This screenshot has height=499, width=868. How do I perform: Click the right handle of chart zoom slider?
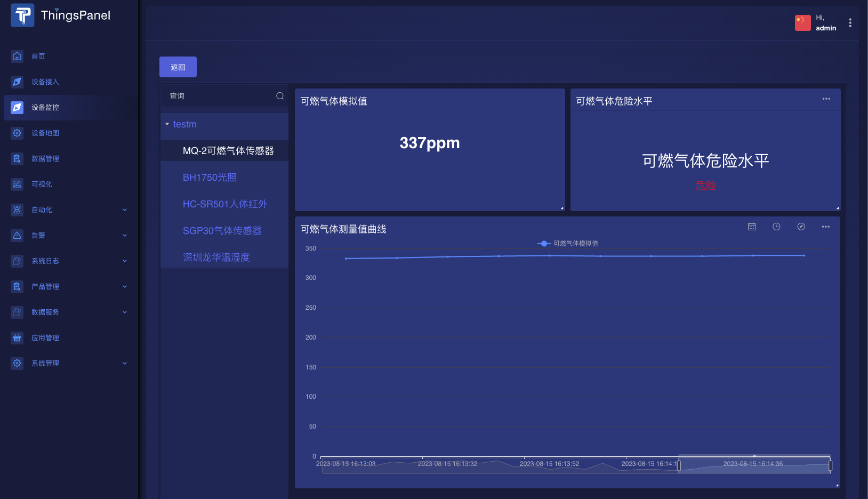click(x=830, y=466)
